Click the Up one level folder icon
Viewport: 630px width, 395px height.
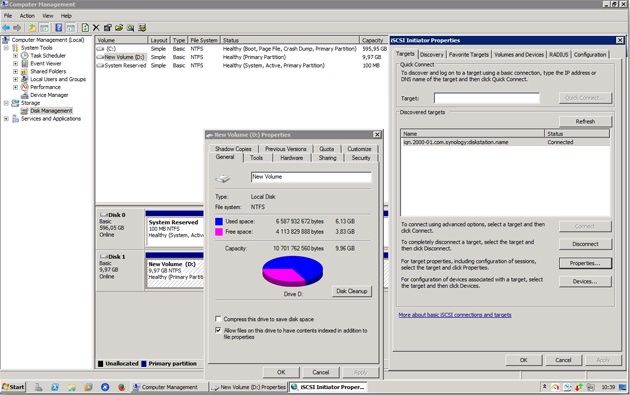32,28
